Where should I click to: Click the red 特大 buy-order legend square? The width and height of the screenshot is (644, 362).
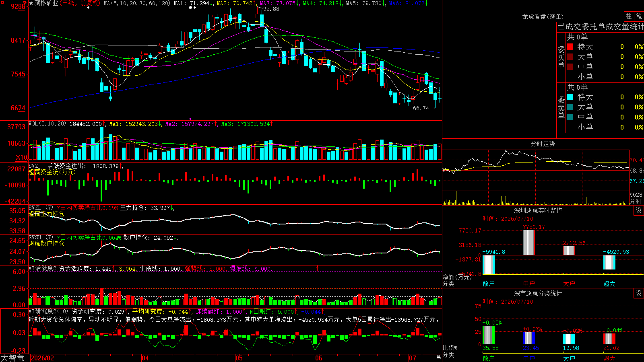[x=570, y=47]
